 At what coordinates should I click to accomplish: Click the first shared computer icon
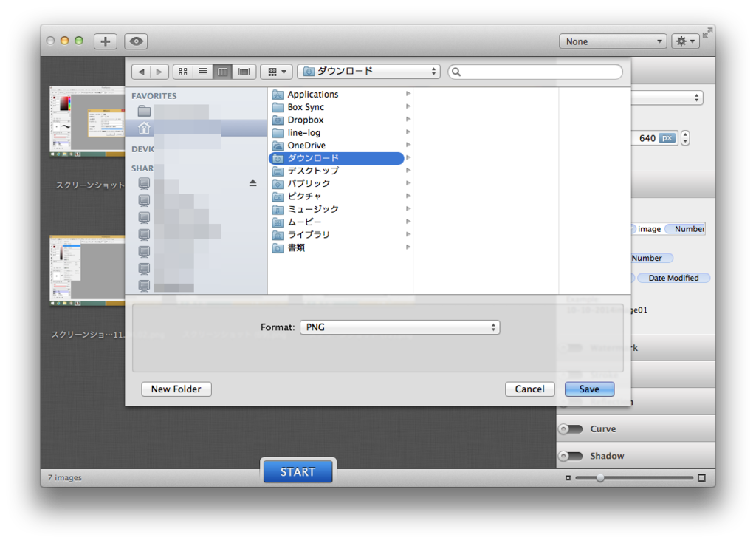pyautogui.click(x=144, y=183)
